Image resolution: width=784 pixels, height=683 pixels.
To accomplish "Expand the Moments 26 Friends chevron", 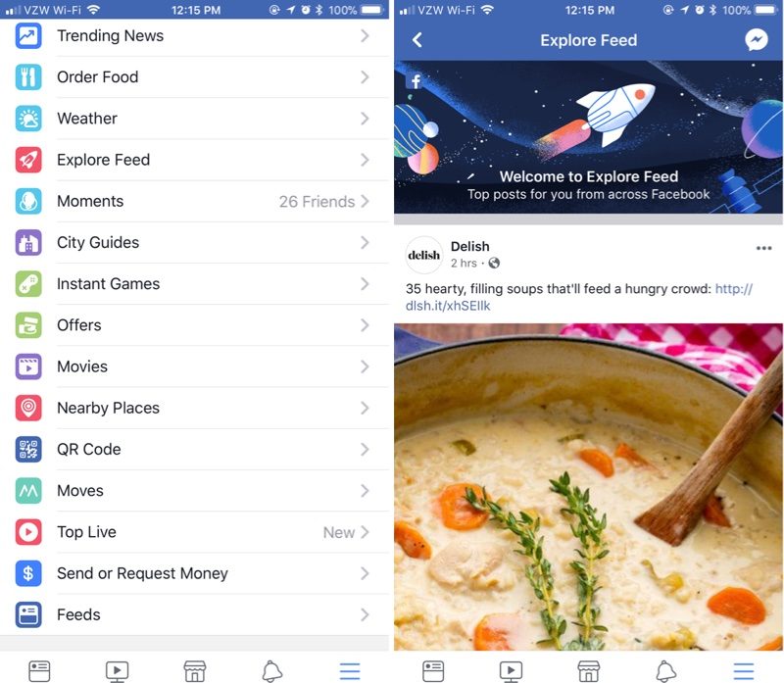I will [365, 202].
